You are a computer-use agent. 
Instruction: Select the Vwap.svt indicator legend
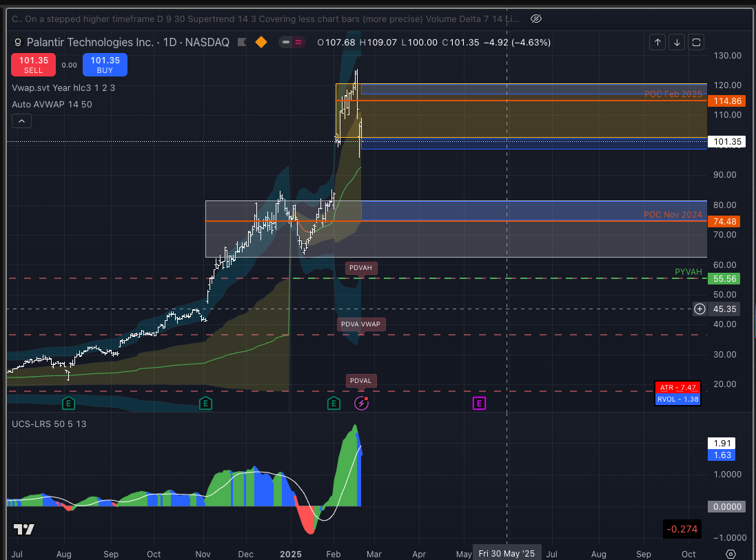(x=63, y=87)
